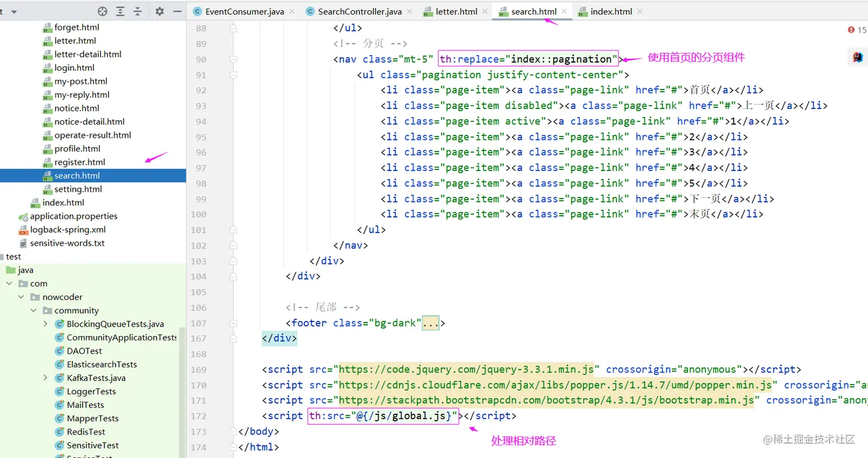
Task: Collapse the nowcoder package chevron
Action: click(21, 297)
